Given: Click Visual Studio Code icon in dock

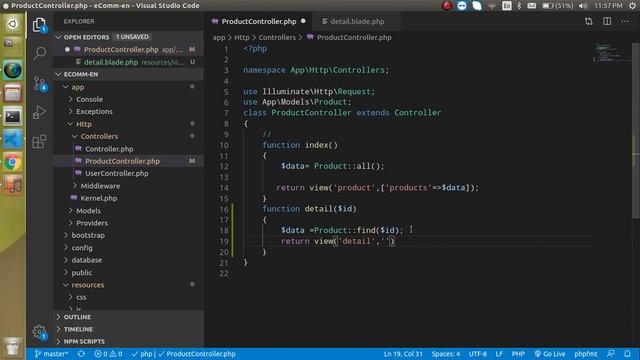Looking at the screenshot, I should [x=13, y=140].
